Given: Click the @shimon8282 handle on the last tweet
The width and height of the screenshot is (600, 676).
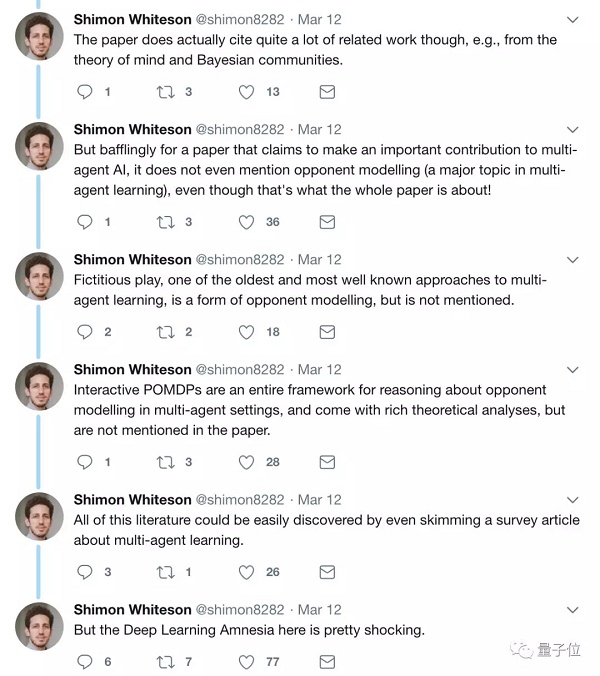Looking at the screenshot, I should 240,610.
